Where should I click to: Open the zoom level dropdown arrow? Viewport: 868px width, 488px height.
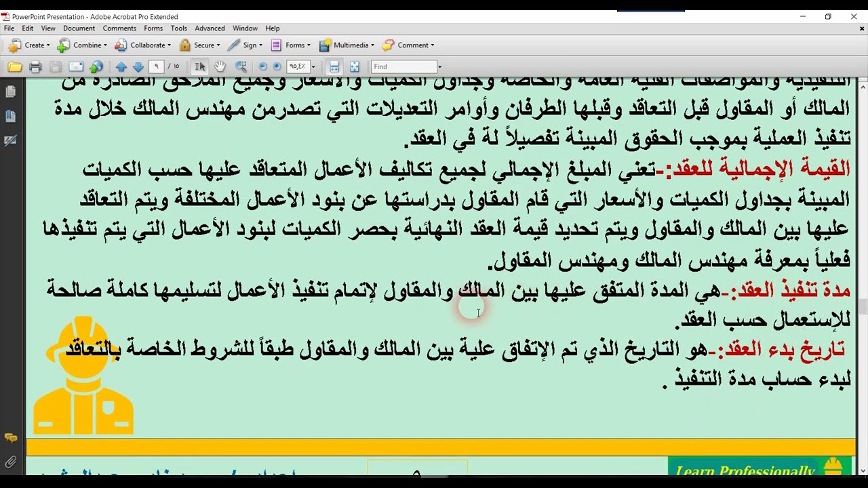(313, 66)
